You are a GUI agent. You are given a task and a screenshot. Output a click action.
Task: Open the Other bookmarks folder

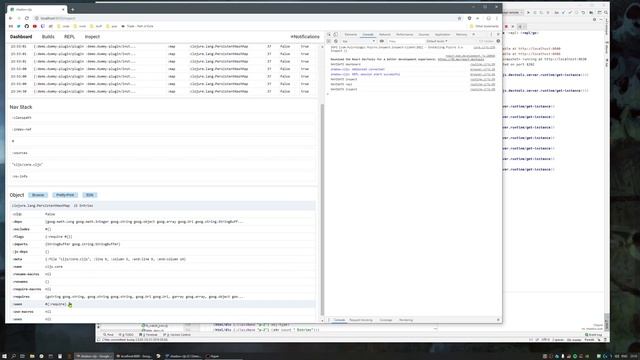click(484, 26)
